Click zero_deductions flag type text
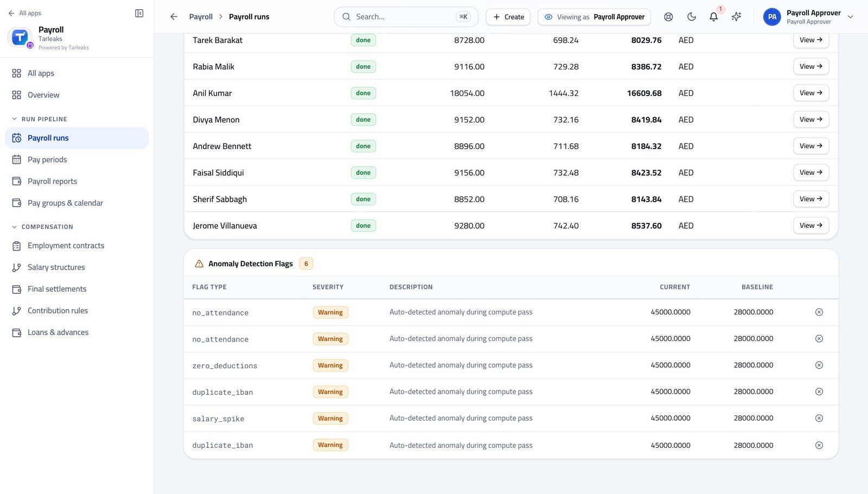Screen dimensions: 868x494 (225, 366)
